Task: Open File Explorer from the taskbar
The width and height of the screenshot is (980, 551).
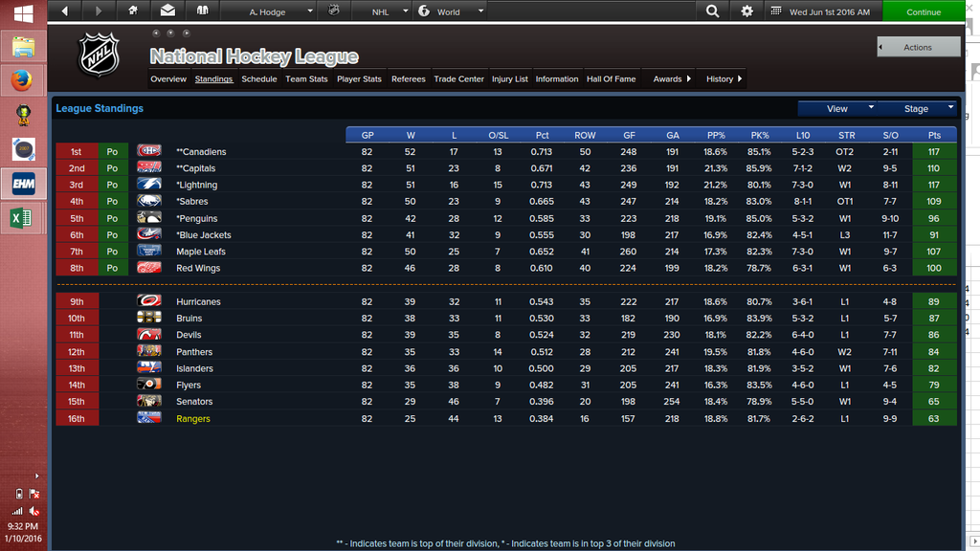Action: 23,48
